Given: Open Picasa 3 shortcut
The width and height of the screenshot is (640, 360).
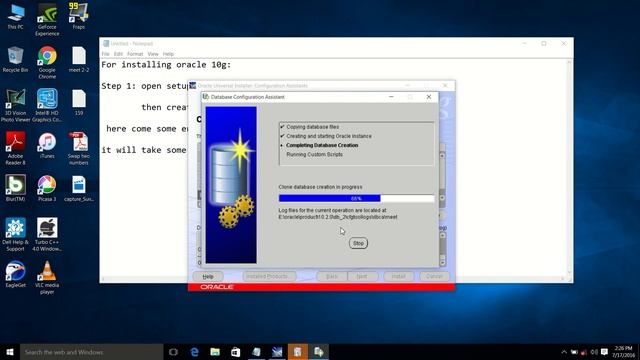Looking at the screenshot, I should click(47, 189).
